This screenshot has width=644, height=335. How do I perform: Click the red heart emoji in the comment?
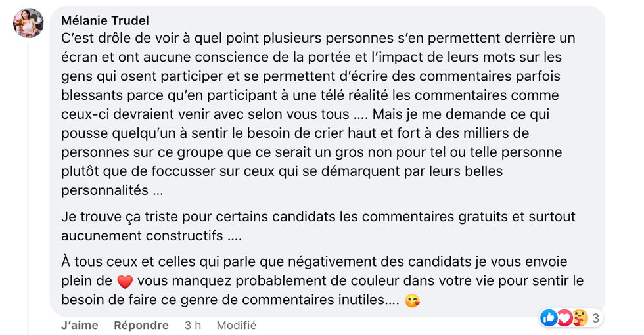[125, 281]
